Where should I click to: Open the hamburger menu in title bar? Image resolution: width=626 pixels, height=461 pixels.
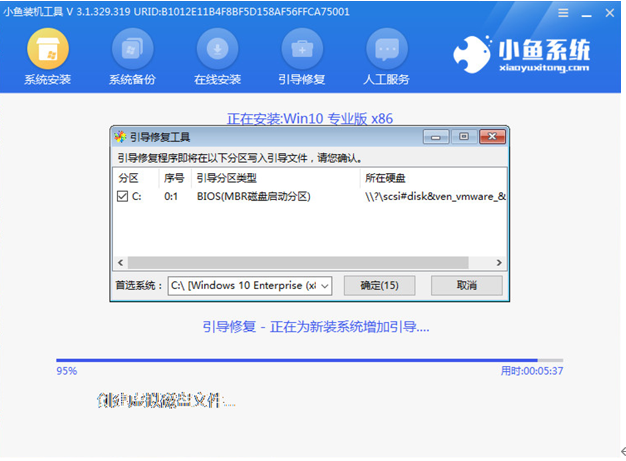click(563, 13)
